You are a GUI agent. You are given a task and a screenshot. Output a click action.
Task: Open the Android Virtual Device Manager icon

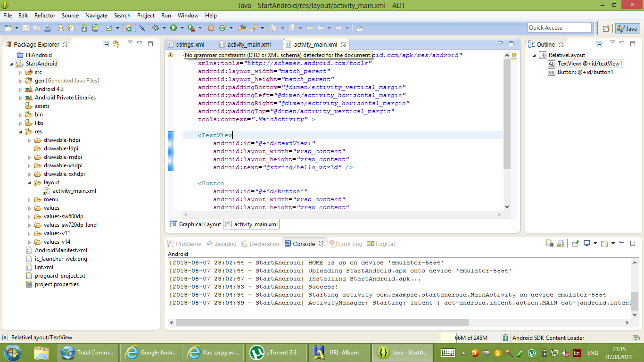click(95, 28)
